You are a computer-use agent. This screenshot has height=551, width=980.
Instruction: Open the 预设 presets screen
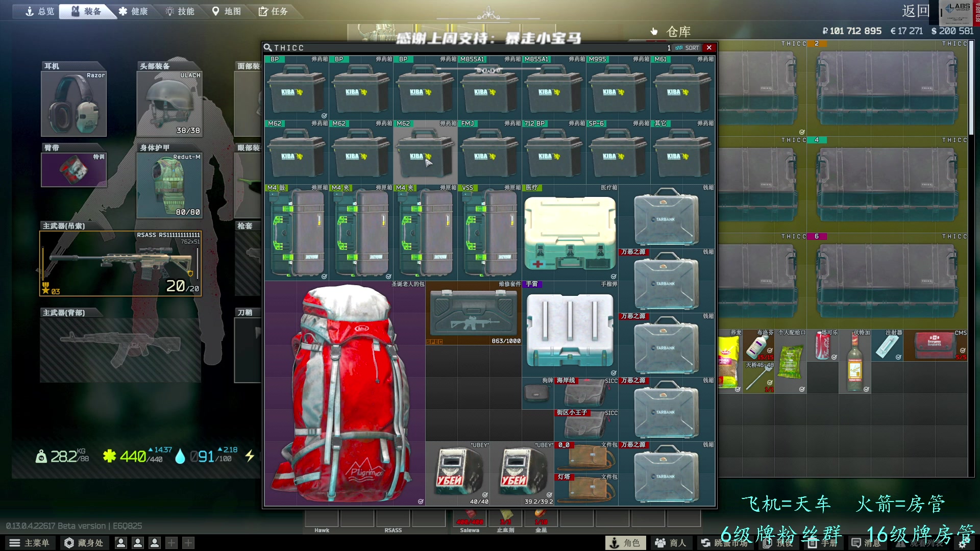tap(779, 543)
